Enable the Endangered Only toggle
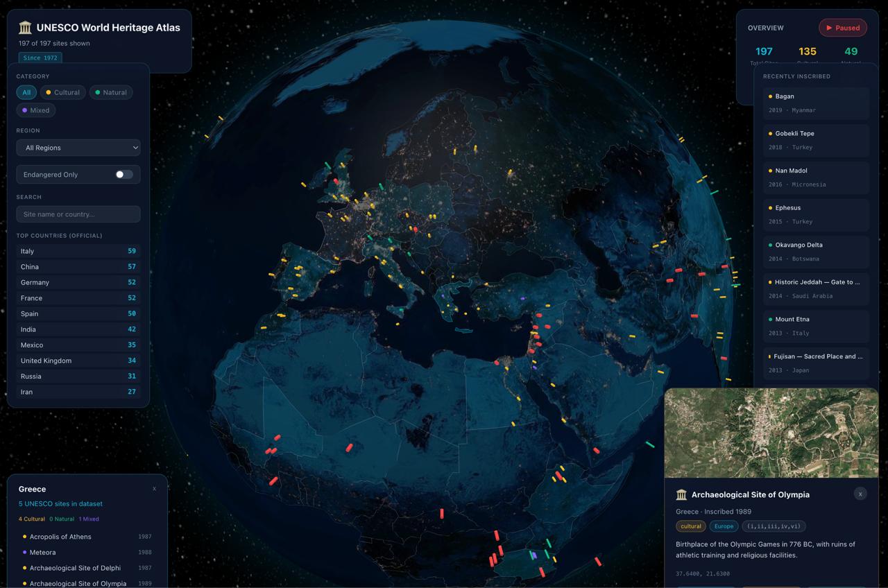888x588 pixels. coord(125,174)
